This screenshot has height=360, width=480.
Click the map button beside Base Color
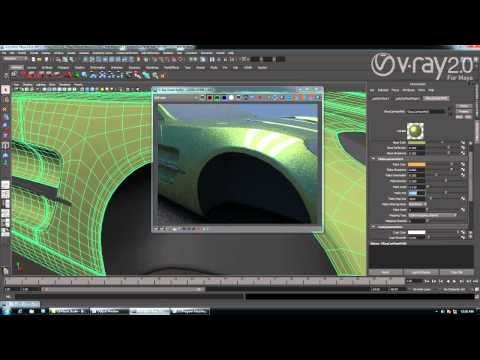(463, 142)
